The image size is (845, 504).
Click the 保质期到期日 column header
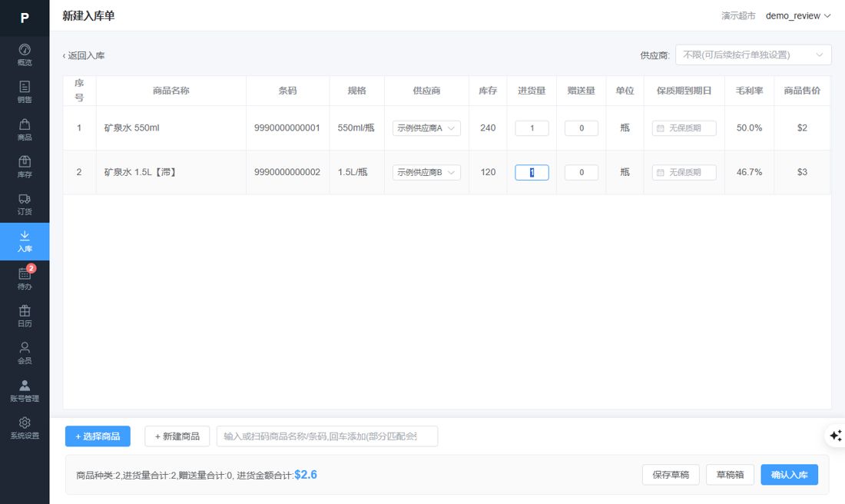click(x=684, y=91)
